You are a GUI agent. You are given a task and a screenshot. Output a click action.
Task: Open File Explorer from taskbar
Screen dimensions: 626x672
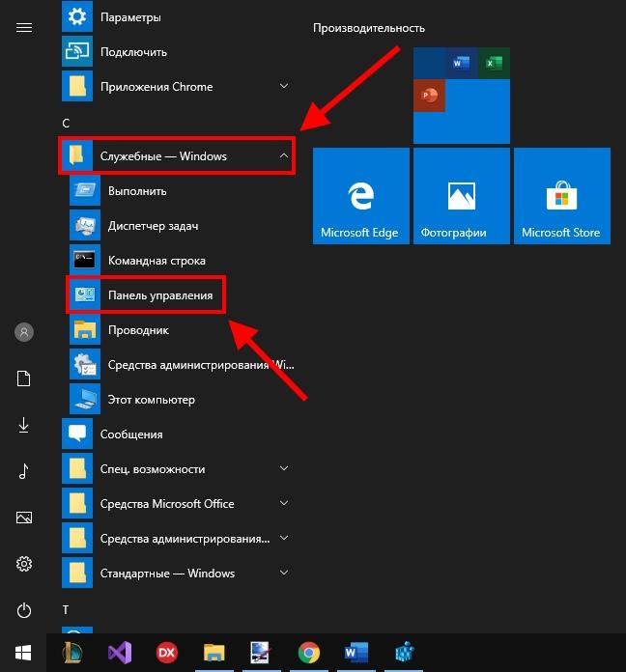[213, 653]
